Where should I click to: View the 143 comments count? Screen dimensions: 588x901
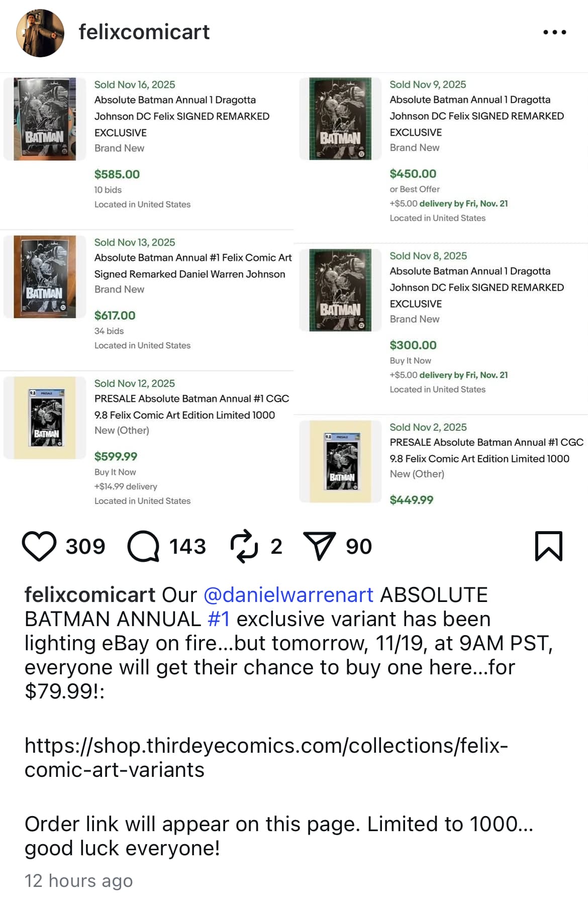tap(187, 546)
